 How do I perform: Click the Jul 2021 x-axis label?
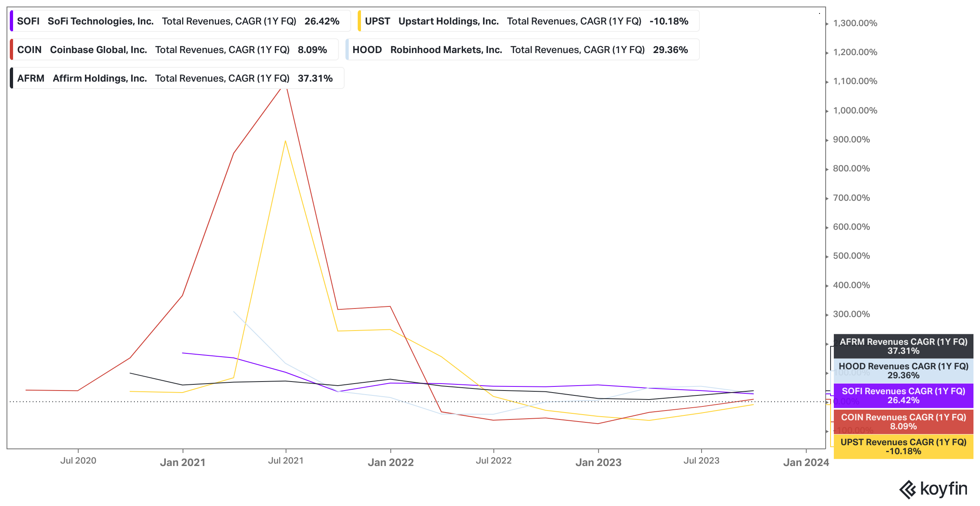pyautogui.click(x=286, y=461)
